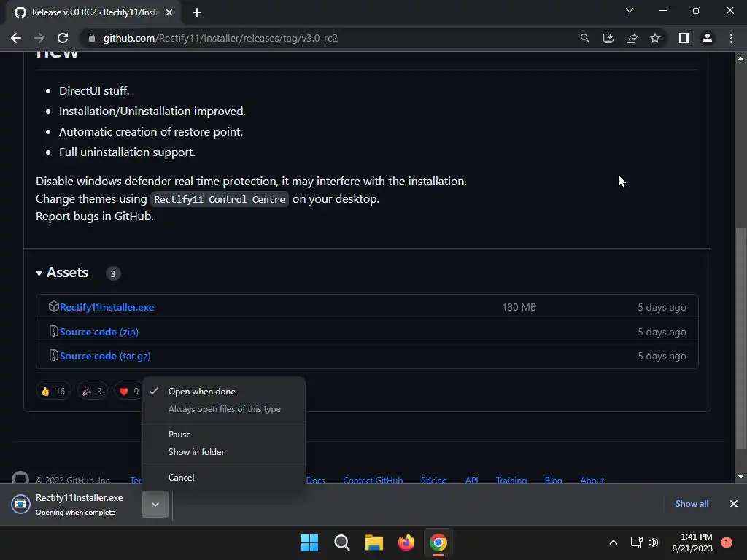747x560 pixels.
Task: Open the clock and date panel
Action: [x=692, y=542]
